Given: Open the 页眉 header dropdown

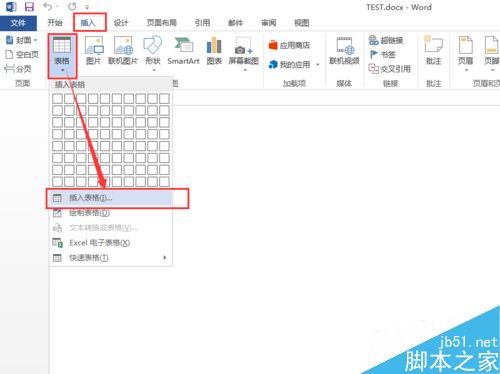Looking at the screenshot, I should pyautogui.click(x=466, y=53).
